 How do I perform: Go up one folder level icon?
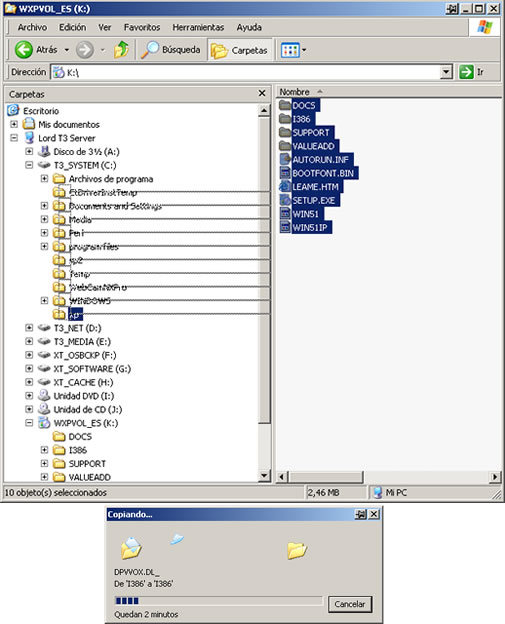(121, 50)
